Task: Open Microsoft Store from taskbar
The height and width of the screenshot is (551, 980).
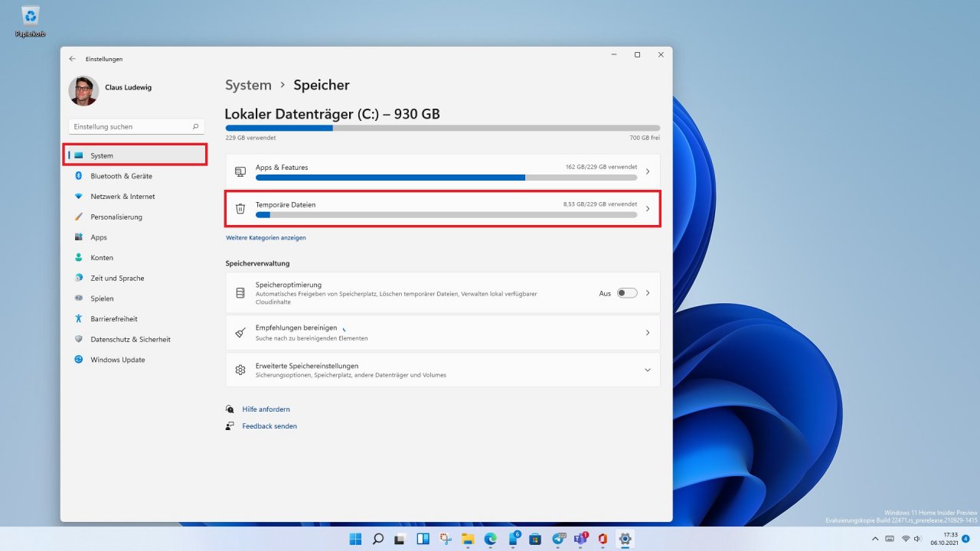Action: [x=535, y=539]
